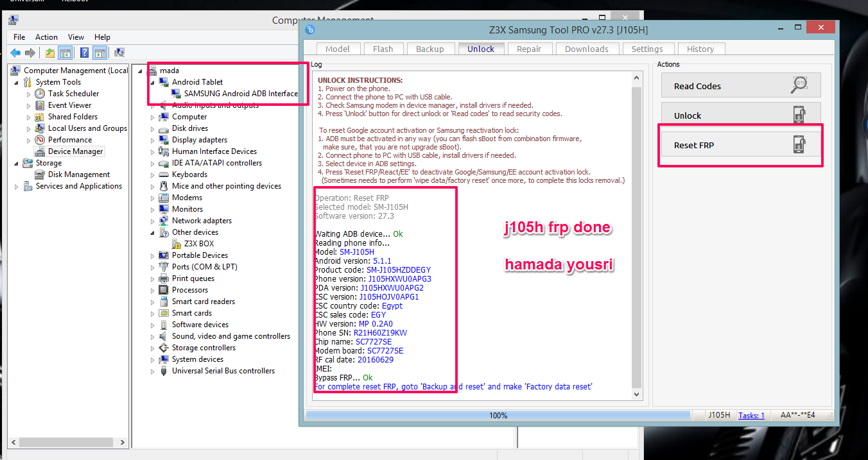Collapse the Other devices node
The image size is (868, 460).
click(x=153, y=232)
